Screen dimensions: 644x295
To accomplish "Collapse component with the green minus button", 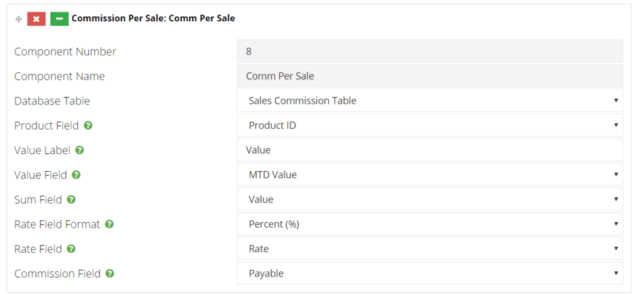I will pyautogui.click(x=59, y=19).
